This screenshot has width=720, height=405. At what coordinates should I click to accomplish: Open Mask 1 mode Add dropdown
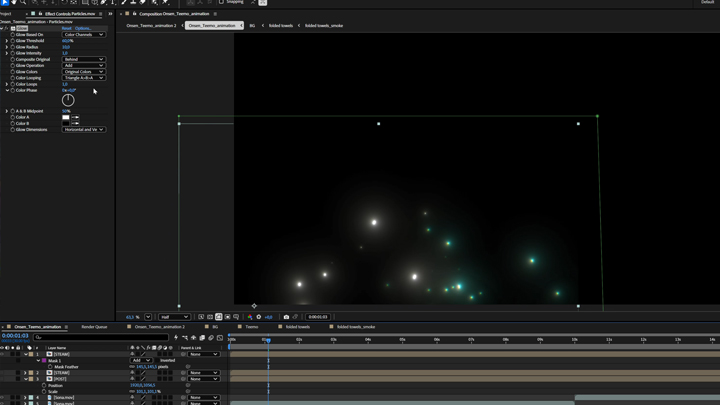coord(141,360)
